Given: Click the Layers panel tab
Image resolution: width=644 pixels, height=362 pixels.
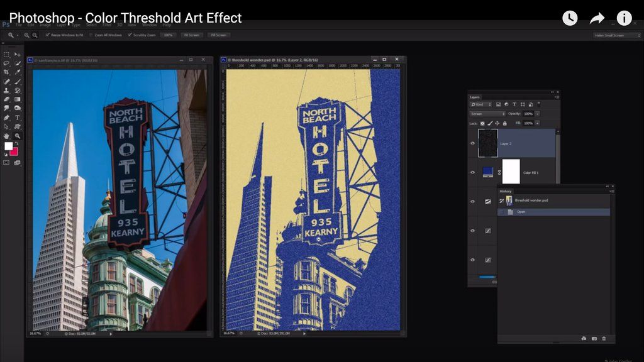Looking at the screenshot, I should coord(475,97).
